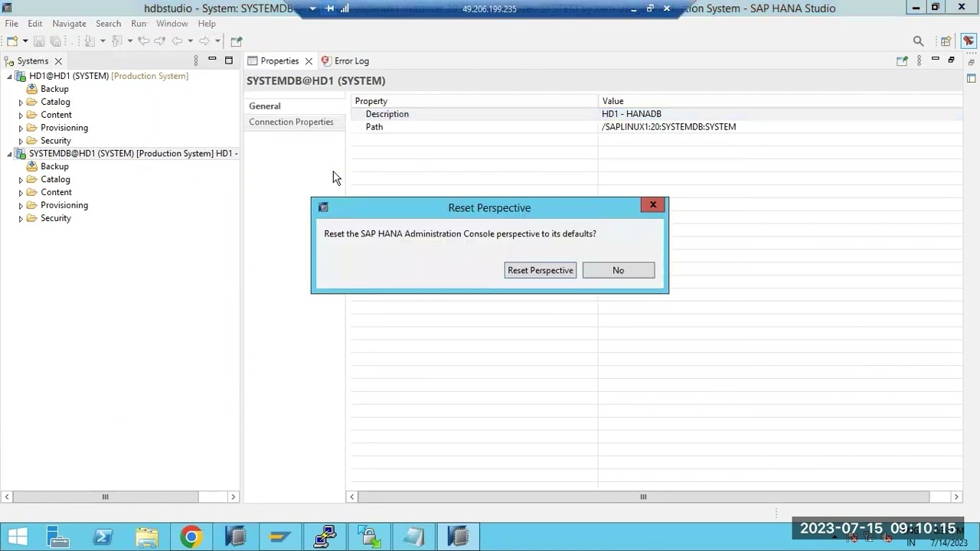980x551 pixels.
Task: Expand Catalog under SYSTEMDB@HD1
Action: pos(21,180)
